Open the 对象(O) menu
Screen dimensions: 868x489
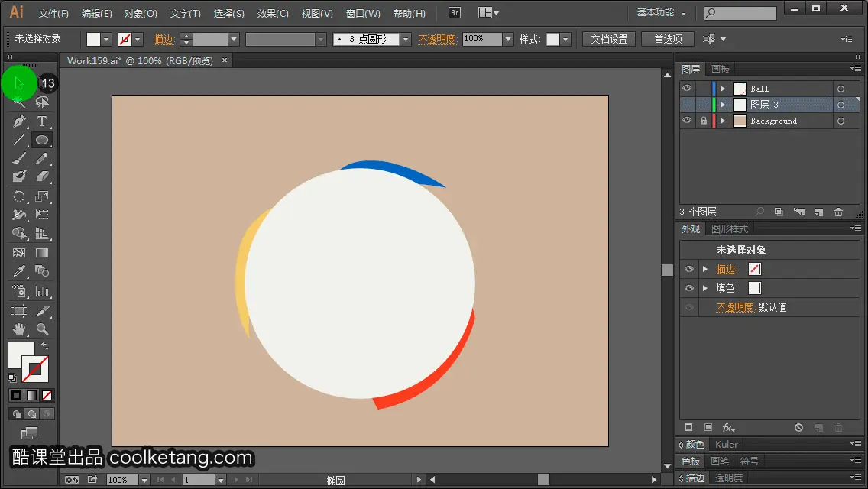click(x=141, y=13)
